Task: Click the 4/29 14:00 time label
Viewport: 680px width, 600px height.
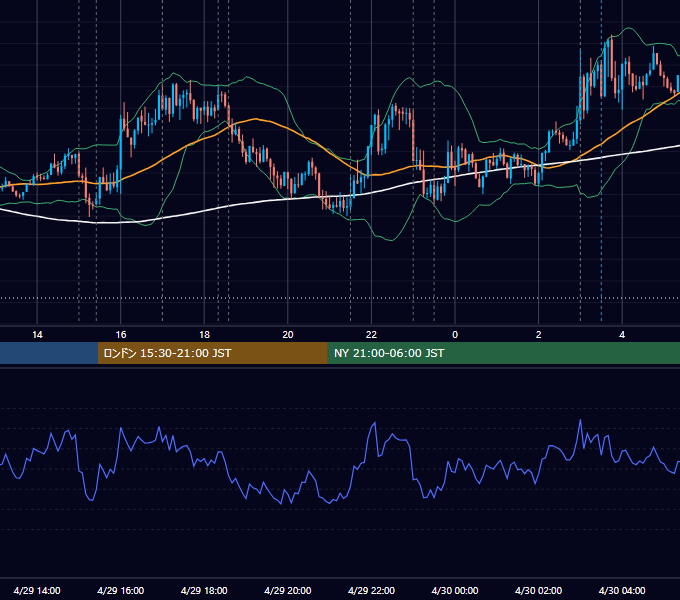Action: pos(37,590)
